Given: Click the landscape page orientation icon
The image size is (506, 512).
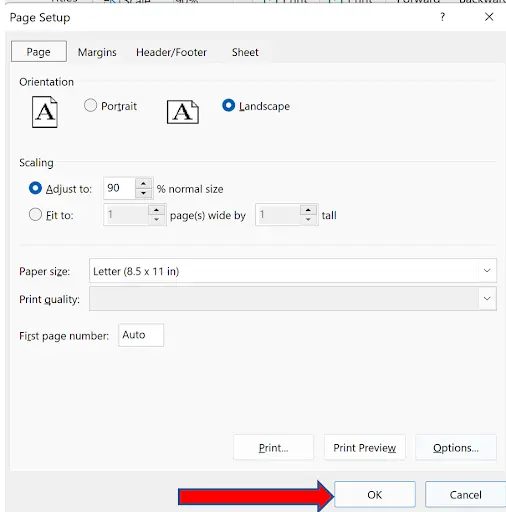Looking at the screenshot, I should (183, 112).
